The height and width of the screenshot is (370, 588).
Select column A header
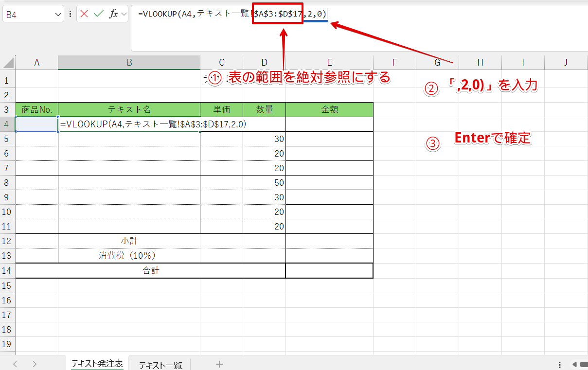36,62
